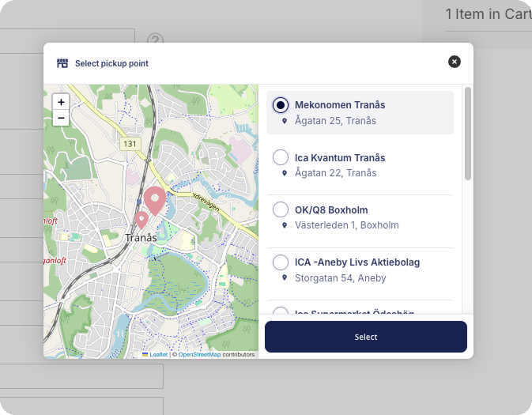Click the location pin beside Storgatan 54
Viewport: 532px width, 415px height.
tap(285, 277)
